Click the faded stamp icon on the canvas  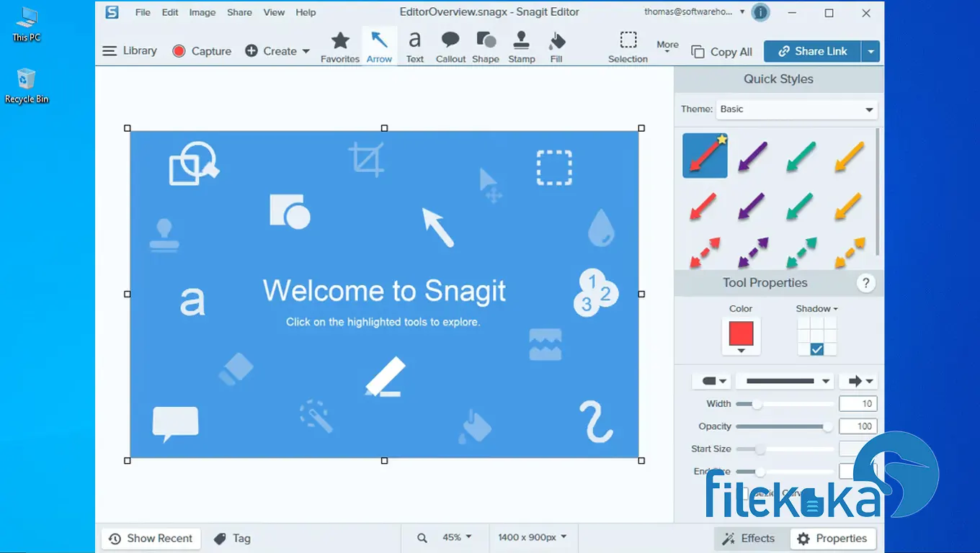[x=164, y=235]
